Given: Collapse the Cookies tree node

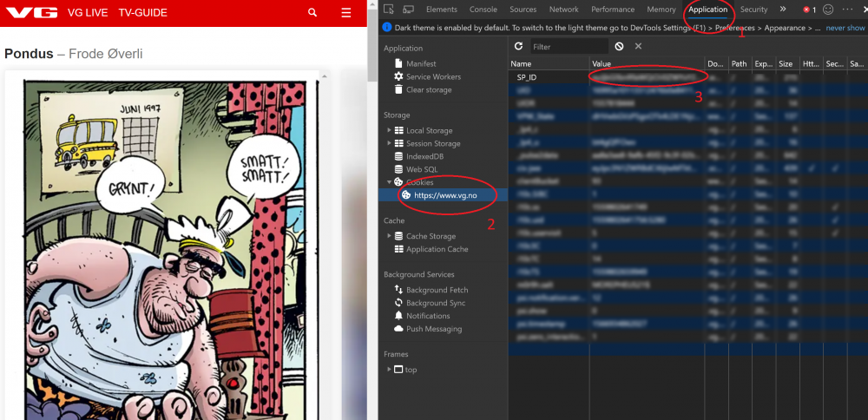Looking at the screenshot, I should 390,182.
